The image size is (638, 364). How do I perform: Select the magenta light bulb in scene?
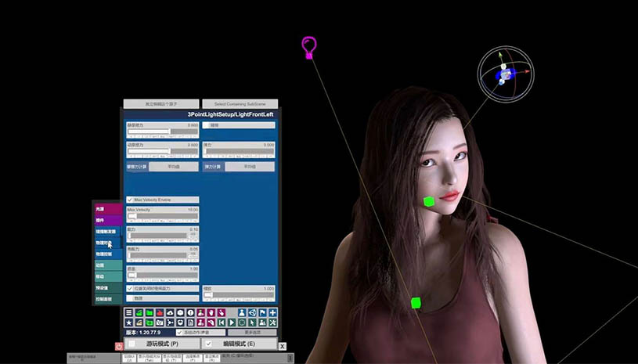coord(309,47)
